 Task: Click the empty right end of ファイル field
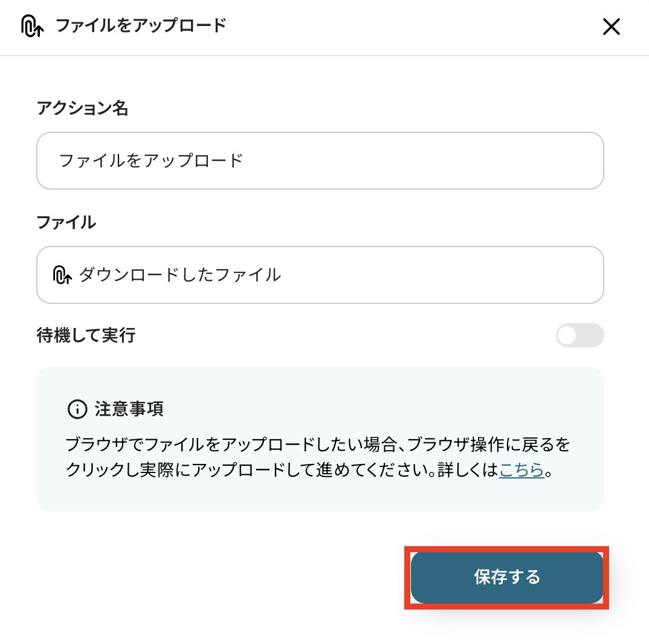[x=544, y=275]
